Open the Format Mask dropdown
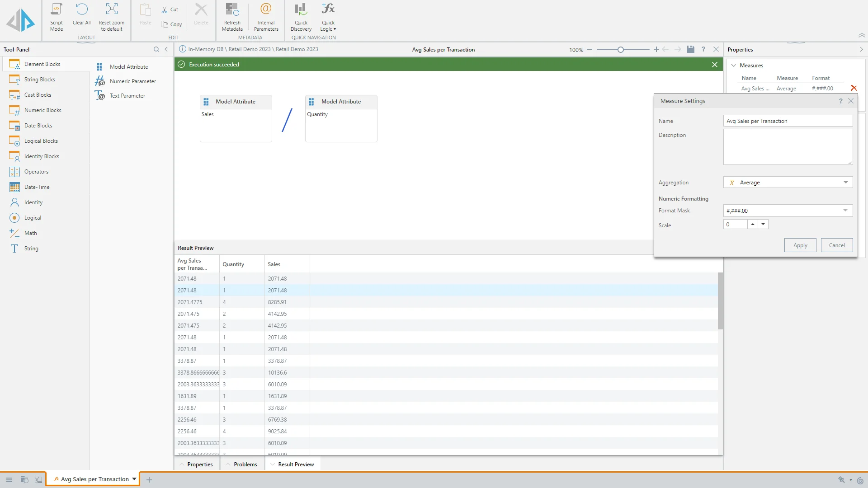Image resolution: width=868 pixels, height=488 pixels. tap(845, 210)
